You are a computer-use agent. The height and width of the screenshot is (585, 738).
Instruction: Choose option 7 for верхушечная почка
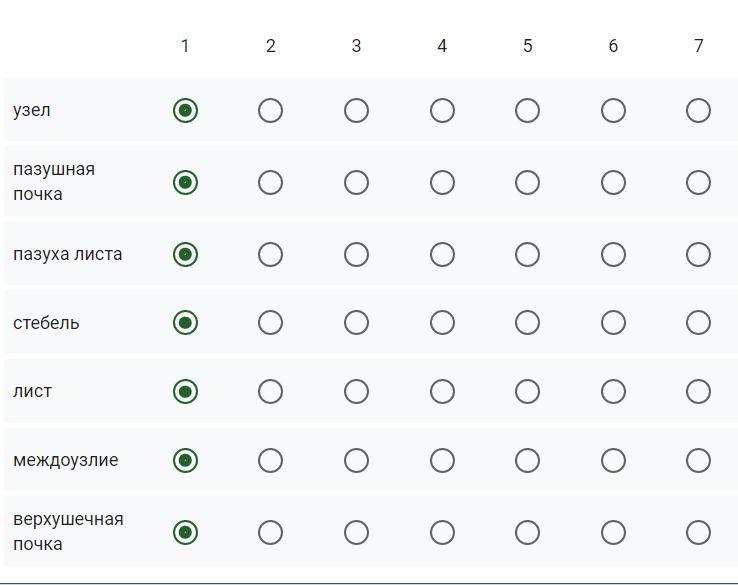(x=698, y=532)
